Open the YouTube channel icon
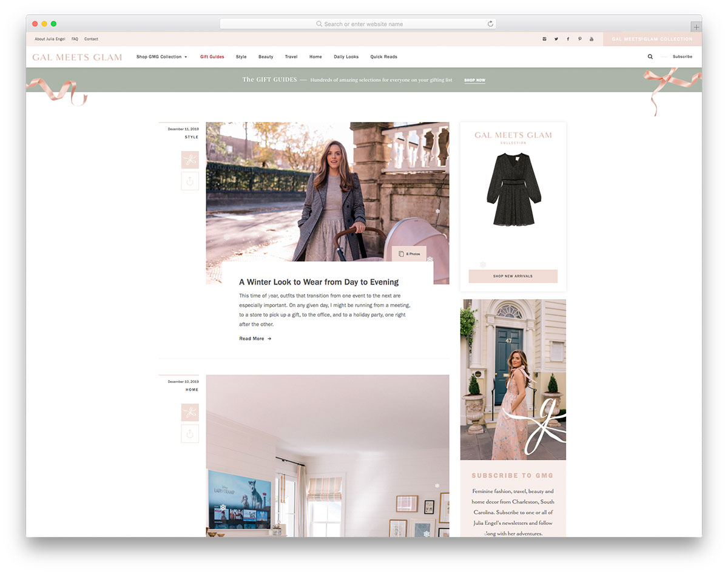 click(x=591, y=39)
